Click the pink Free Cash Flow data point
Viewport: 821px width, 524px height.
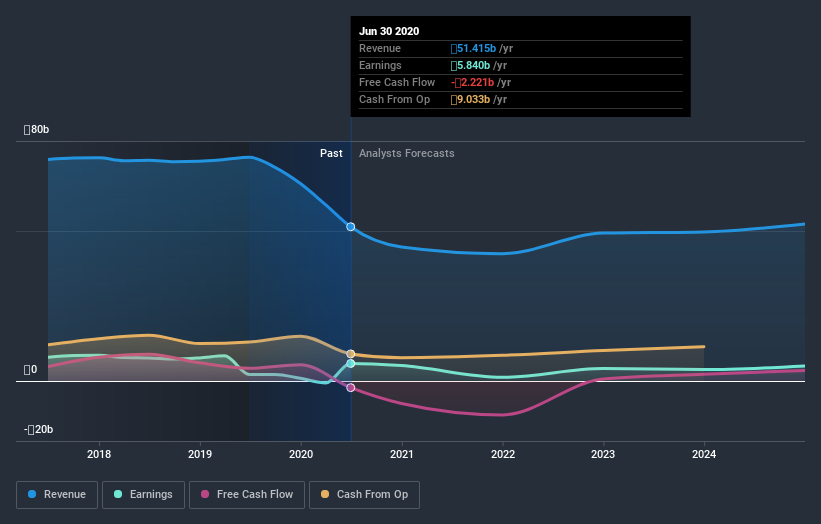351,387
